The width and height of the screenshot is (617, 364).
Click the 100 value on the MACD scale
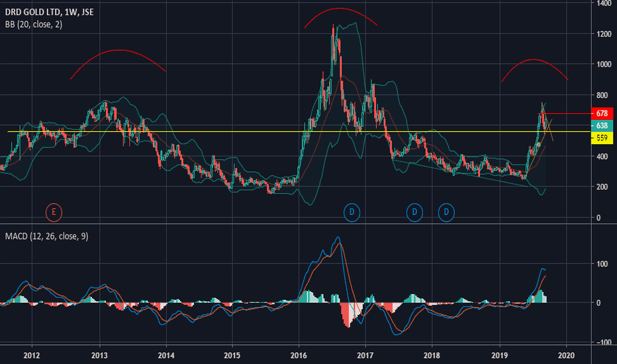[x=602, y=263]
